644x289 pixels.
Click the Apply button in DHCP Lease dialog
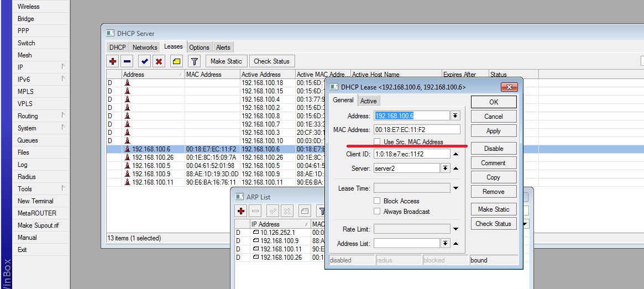pos(493,131)
